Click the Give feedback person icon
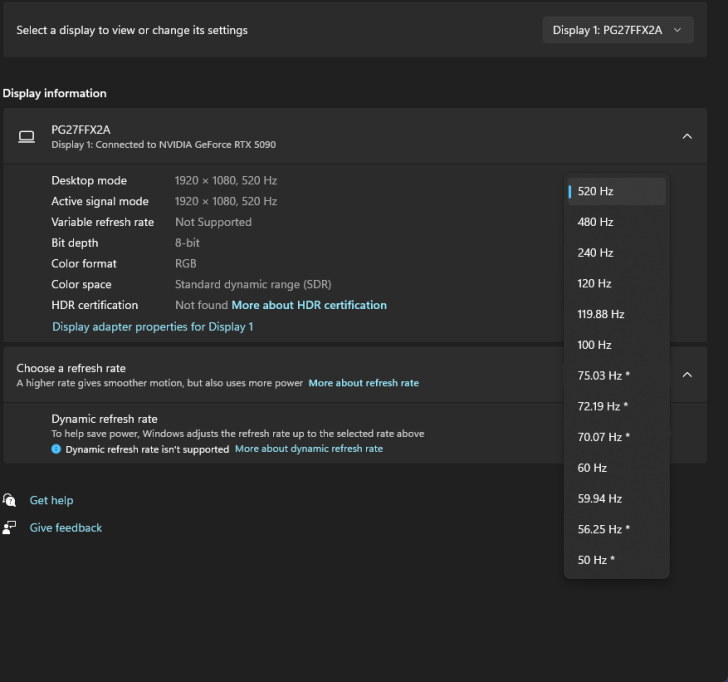Image resolution: width=728 pixels, height=682 pixels. pos(9,527)
